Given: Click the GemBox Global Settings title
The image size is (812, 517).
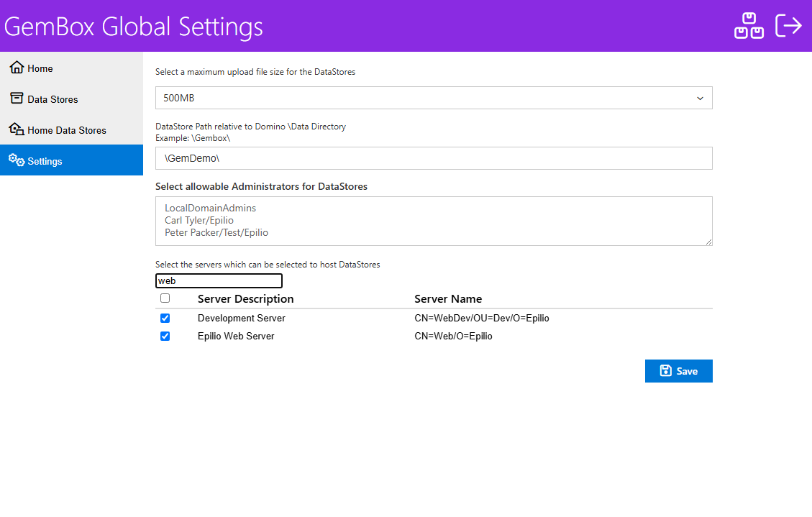Looking at the screenshot, I should tap(134, 27).
